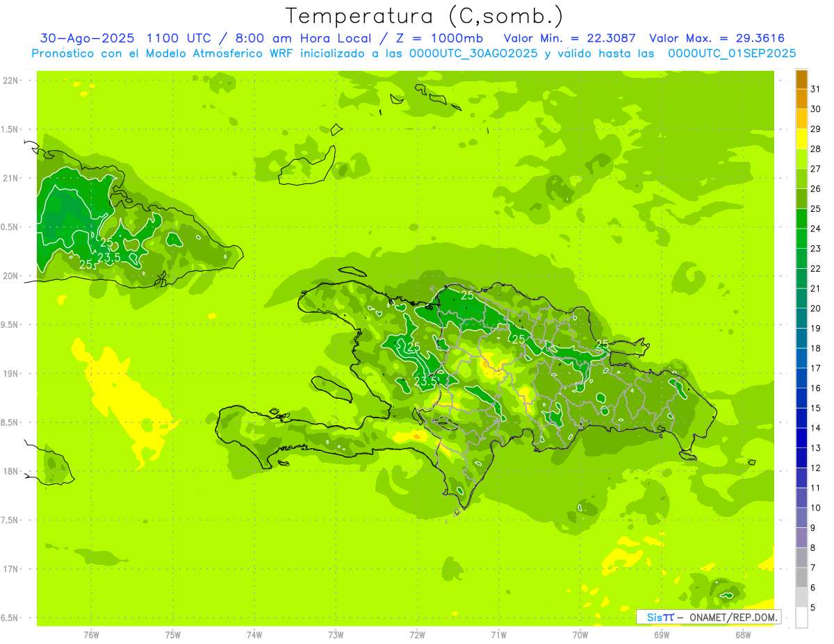Click the "68W" longitude axis label
This screenshot has height=644, width=834.
[x=743, y=635]
